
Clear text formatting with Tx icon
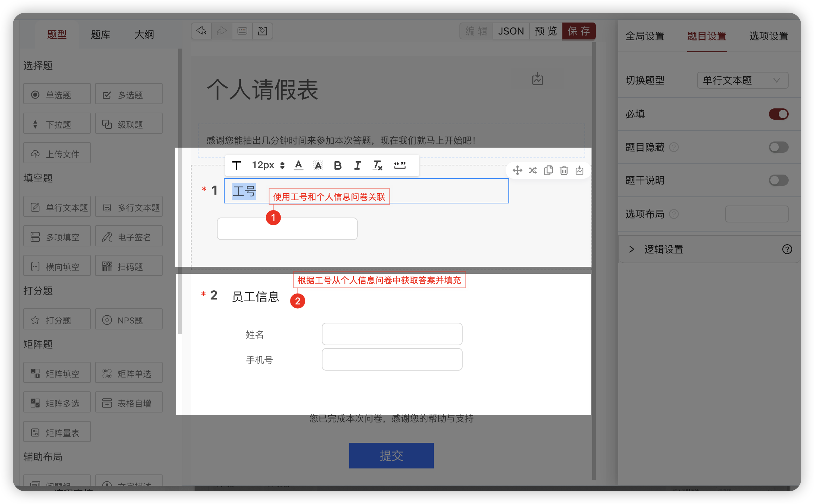378,165
